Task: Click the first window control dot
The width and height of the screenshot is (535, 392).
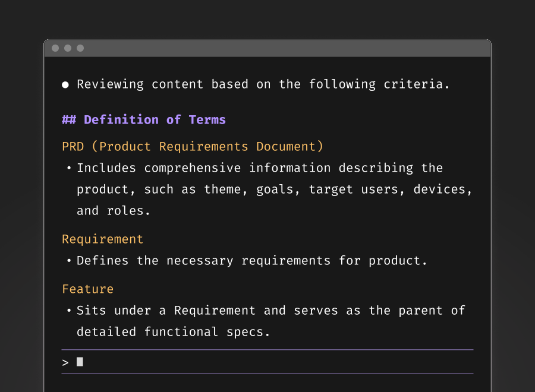Action: coord(55,48)
